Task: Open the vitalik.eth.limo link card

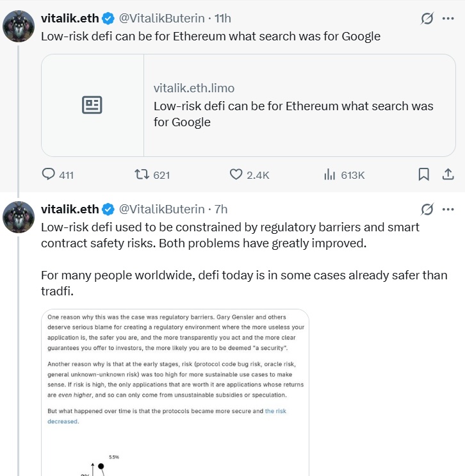Action: pos(293,105)
